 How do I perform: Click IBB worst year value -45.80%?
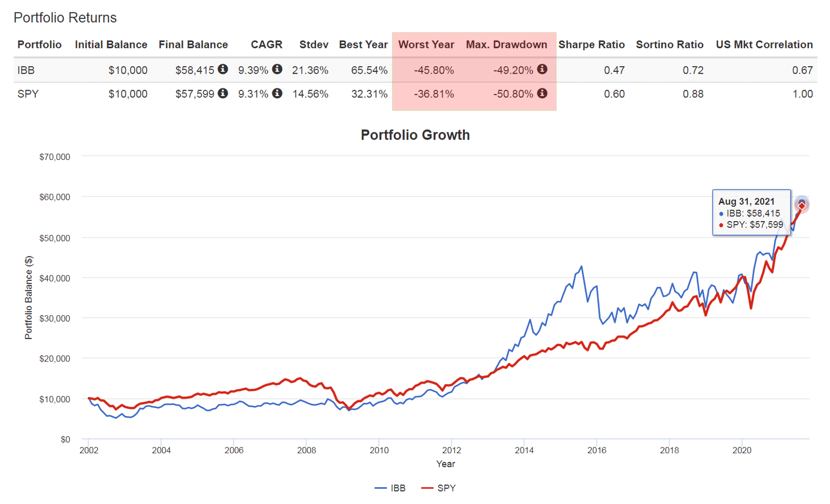click(434, 70)
